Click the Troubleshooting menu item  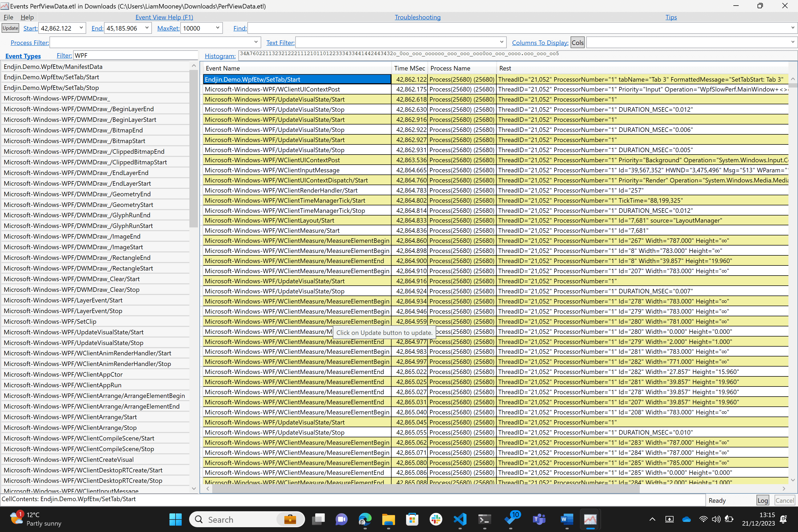(x=417, y=16)
